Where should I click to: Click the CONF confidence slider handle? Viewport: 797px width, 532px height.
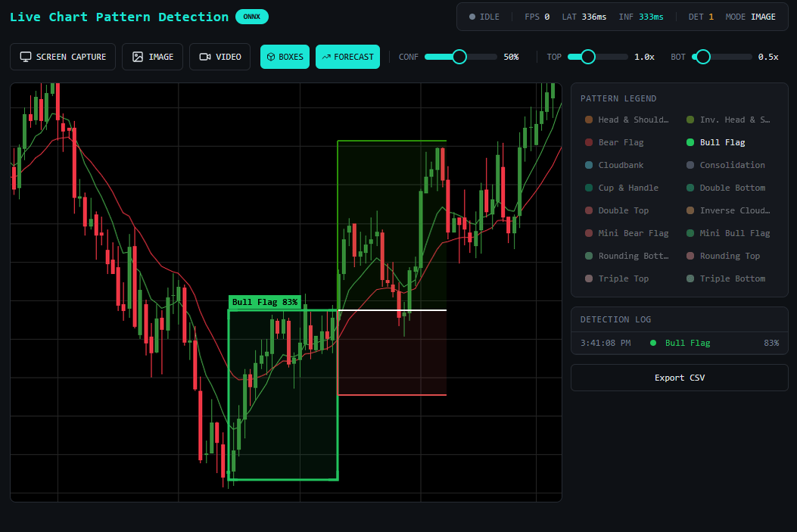point(459,57)
